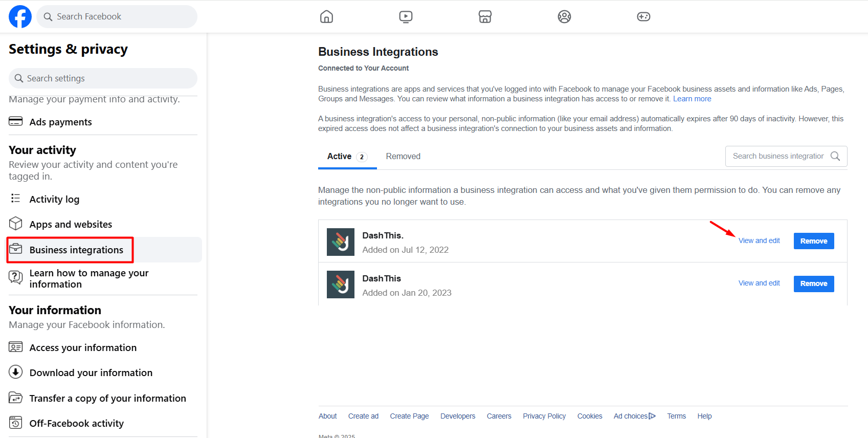868x438 pixels.
Task: Open the Create ad footer link
Action: point(363,416)
